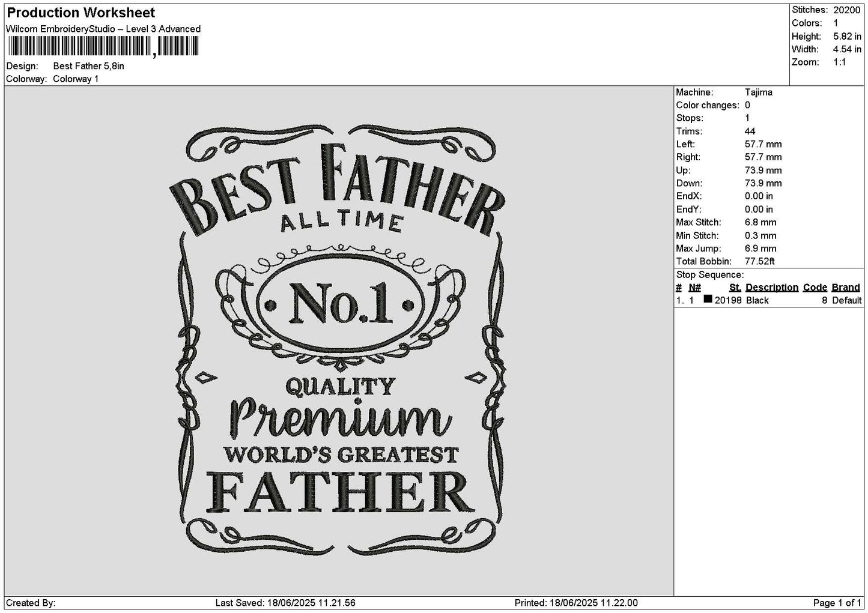Viewport: 868px width, 613px height.
Task: Click the Stops value 1
Action: [747, 118]
